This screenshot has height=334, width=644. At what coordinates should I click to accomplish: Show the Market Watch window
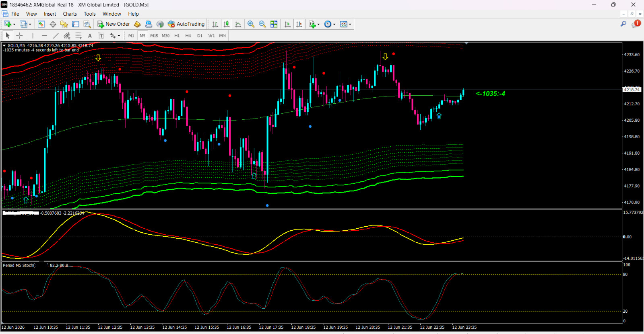tap(41, 24)
